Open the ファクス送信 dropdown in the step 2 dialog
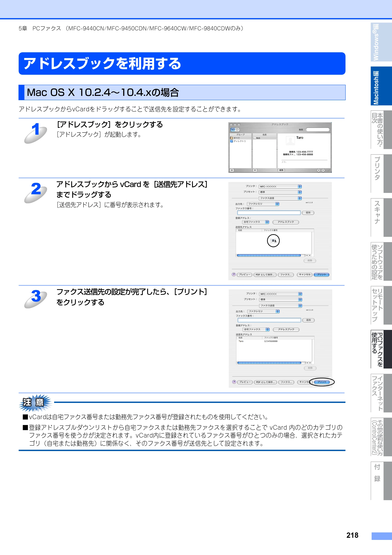392x555 pixels. pyautogui.click(x=280, y=198)
